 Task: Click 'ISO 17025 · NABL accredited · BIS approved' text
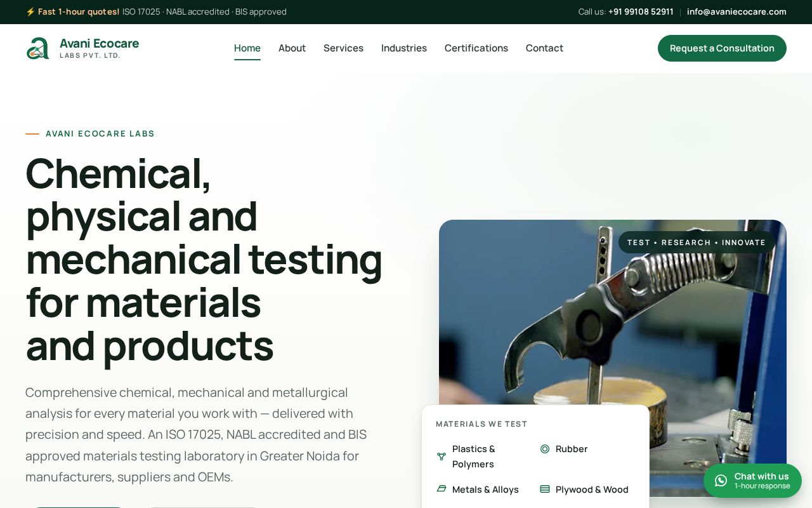point(204,11)
